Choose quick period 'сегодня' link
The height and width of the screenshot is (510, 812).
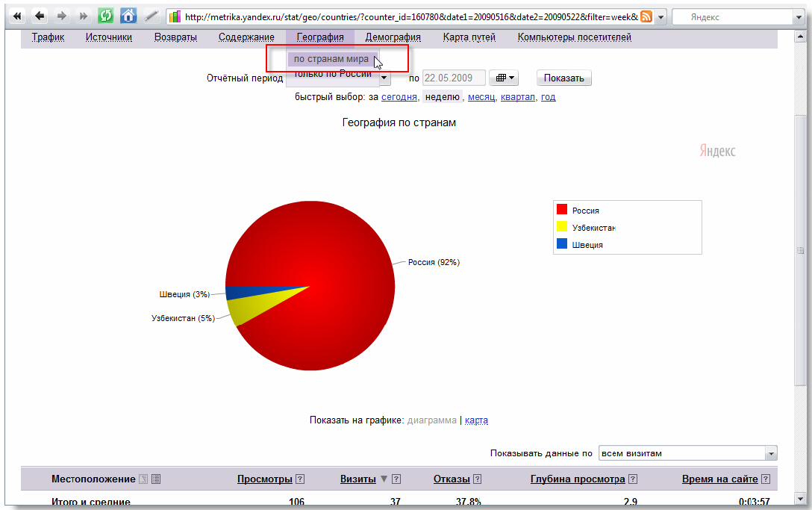click(399, 97)
